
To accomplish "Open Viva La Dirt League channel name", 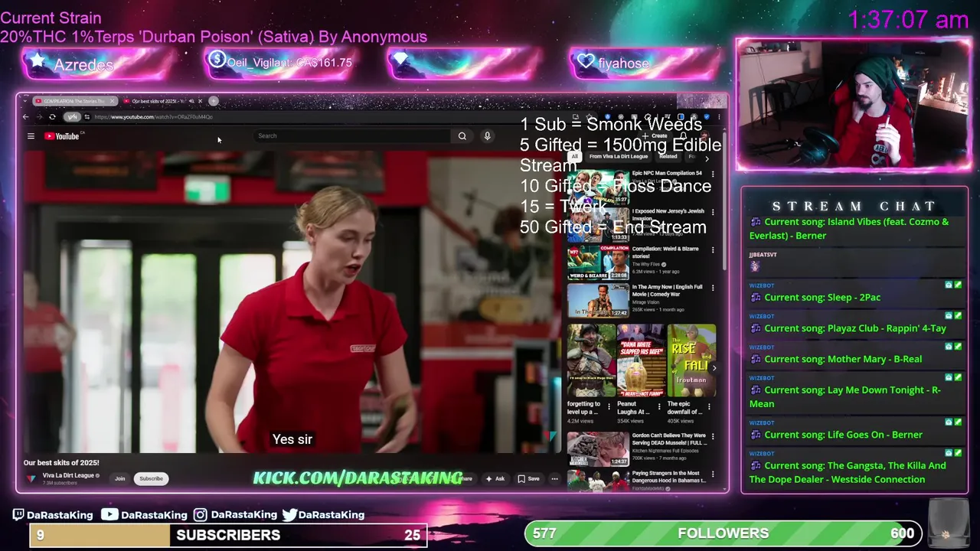I will tap(68, 475).
